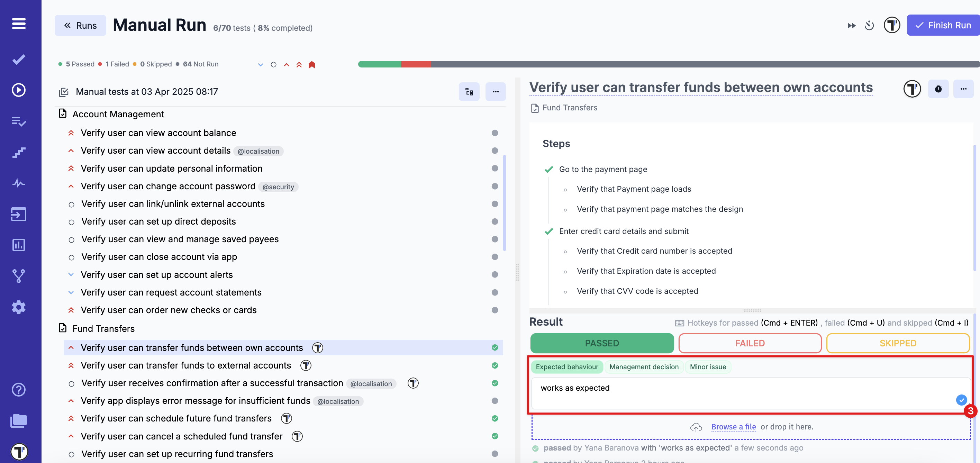Click the 'Browse a file' link
The width and height of the screenshot is (980, 463).
tap(734, 426)
